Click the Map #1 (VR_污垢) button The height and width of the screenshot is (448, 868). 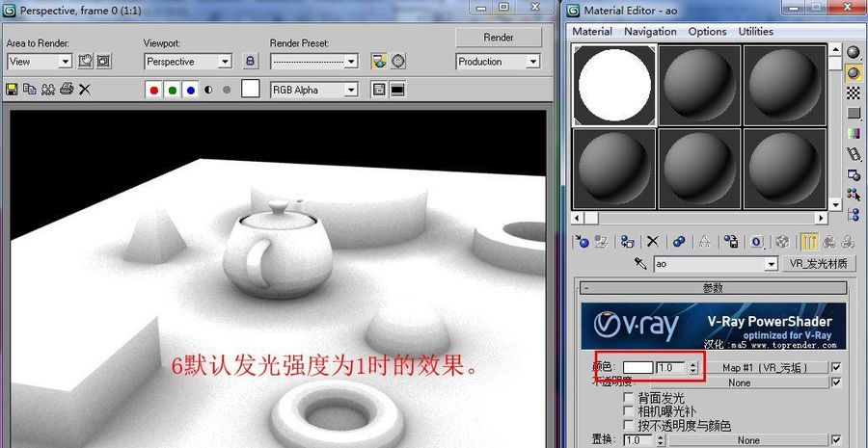(x=765, y=367)
